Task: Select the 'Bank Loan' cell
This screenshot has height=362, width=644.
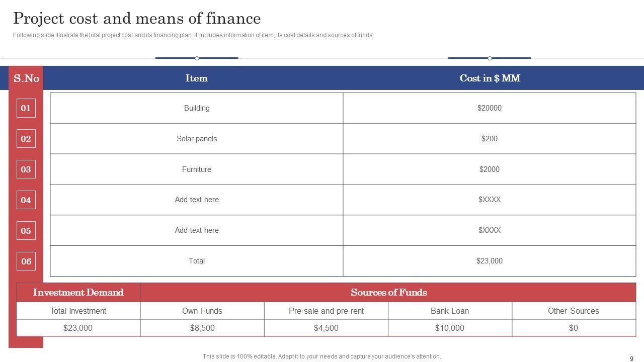Action: (450, 311)
